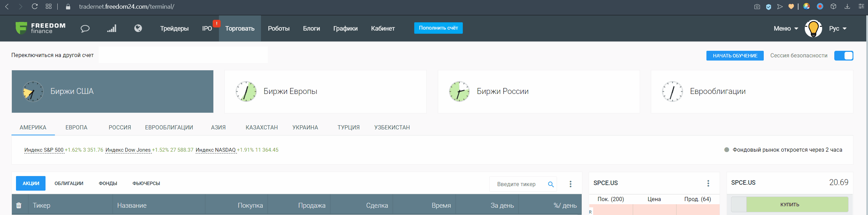Viewport: 868px width, 215px height.
Task: Go back with the browser back arrow
Action: tap(7, 7)
